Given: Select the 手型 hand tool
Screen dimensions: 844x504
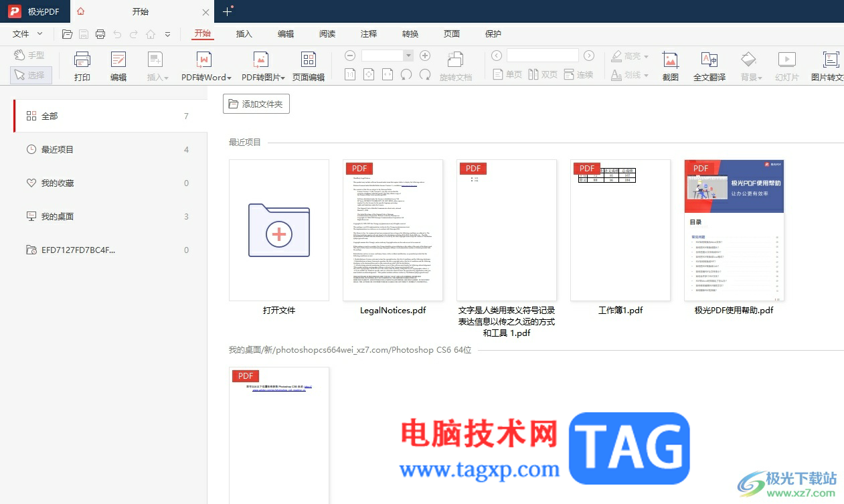Looking at the screenshot, I should [x=30, y=55].
